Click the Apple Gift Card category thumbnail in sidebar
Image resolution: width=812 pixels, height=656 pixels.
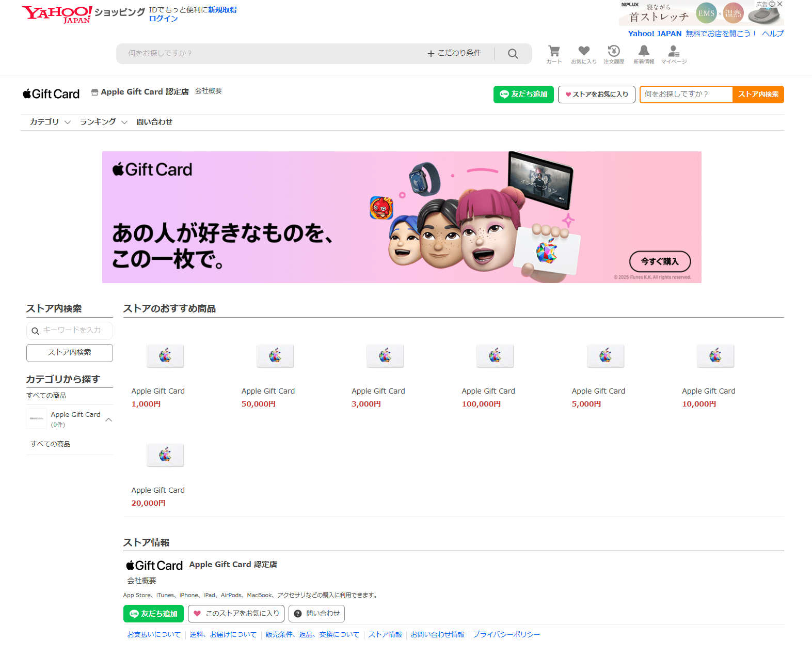(37, 418)
